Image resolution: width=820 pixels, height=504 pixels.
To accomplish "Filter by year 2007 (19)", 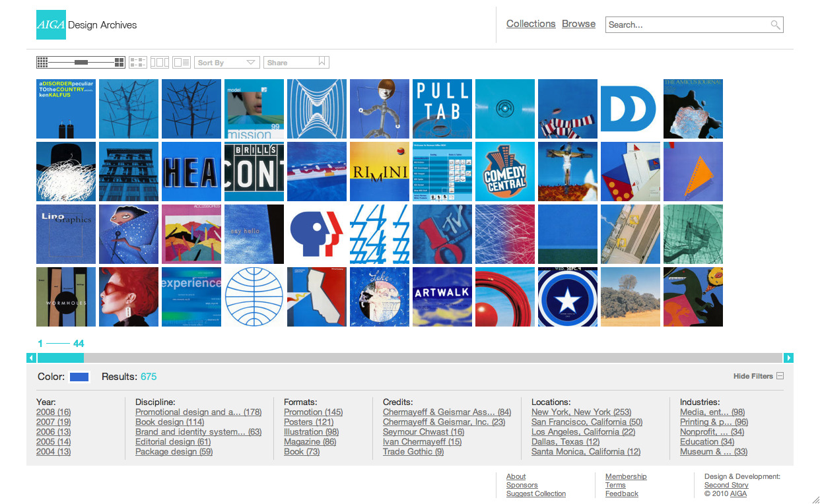I will click(x=53, y=422).
